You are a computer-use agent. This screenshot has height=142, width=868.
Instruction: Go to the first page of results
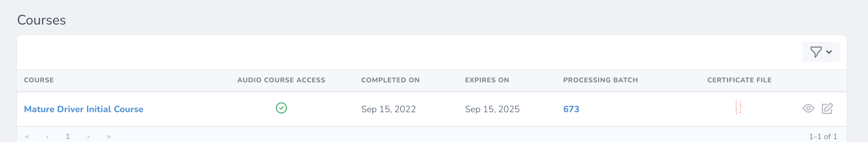coord(27,136)
